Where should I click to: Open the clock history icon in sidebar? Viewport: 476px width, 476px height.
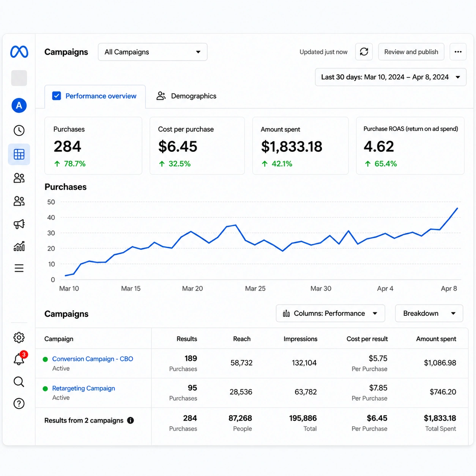[x=19, y=131]
